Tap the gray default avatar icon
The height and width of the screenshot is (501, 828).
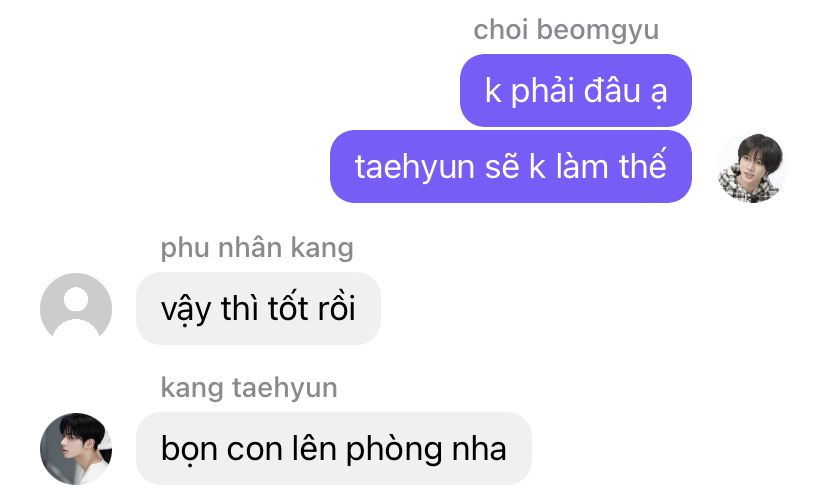pos(76,308)
